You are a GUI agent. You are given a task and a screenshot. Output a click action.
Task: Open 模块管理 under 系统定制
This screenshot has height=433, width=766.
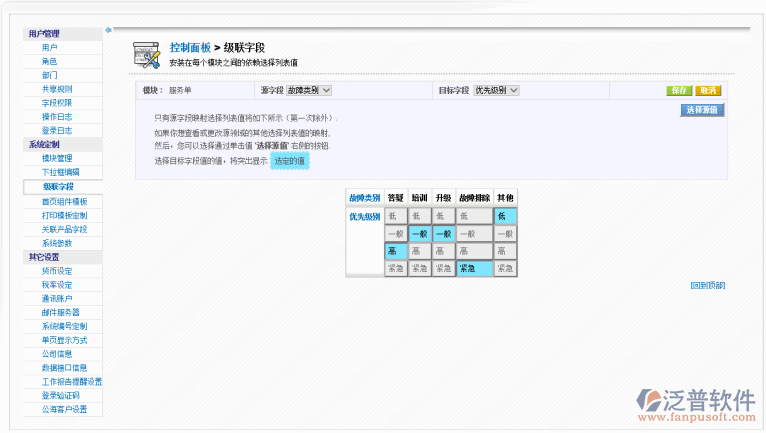click(x=58, y=158)
